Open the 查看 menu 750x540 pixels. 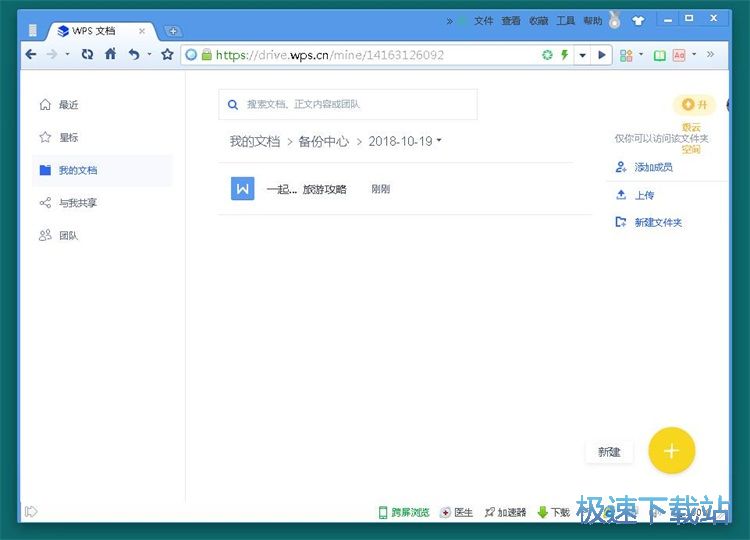tap(511, 21)
